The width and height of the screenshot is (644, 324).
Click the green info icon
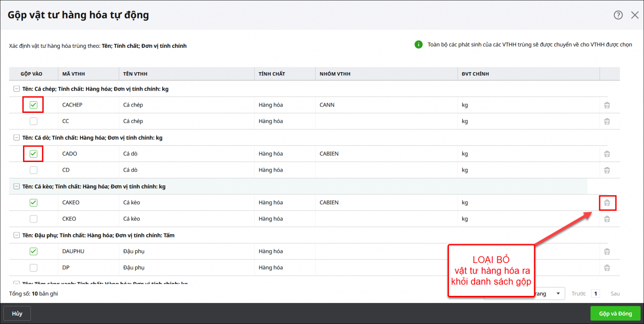(x=418, y=44)
